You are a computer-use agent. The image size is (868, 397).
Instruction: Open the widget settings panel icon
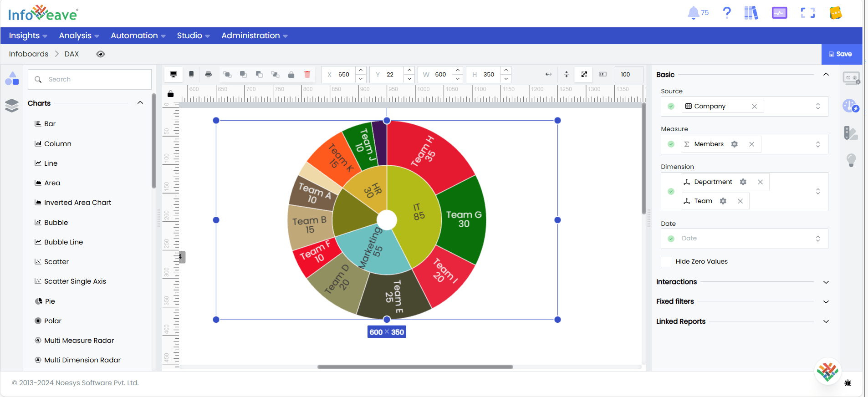coord(851,78)
